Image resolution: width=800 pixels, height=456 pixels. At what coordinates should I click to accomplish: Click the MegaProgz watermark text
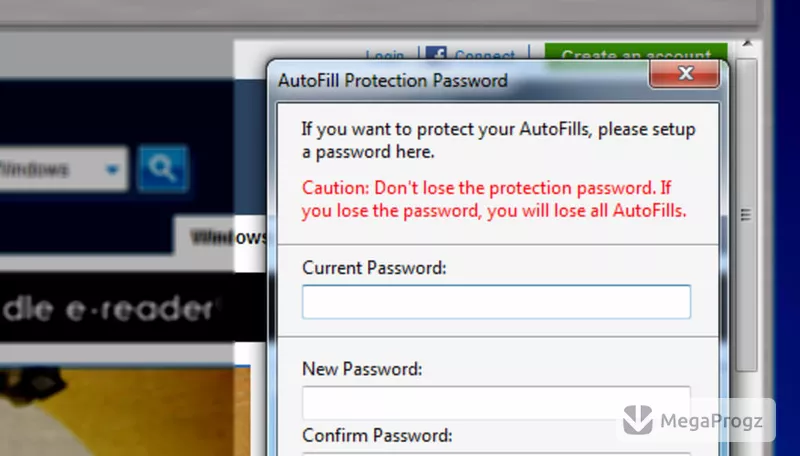[x=711, y=421]
